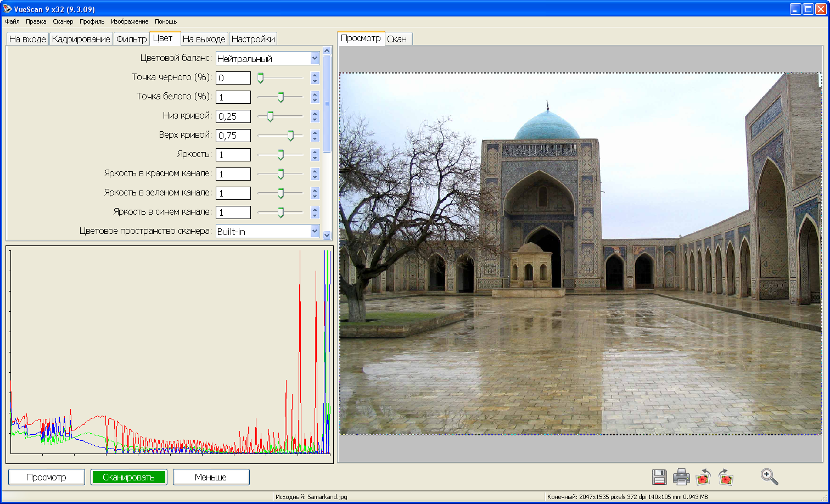The image size is (830, 504).
Task: Open the Сканер menu
Action: pyautogui.click(x=63, y=21)
